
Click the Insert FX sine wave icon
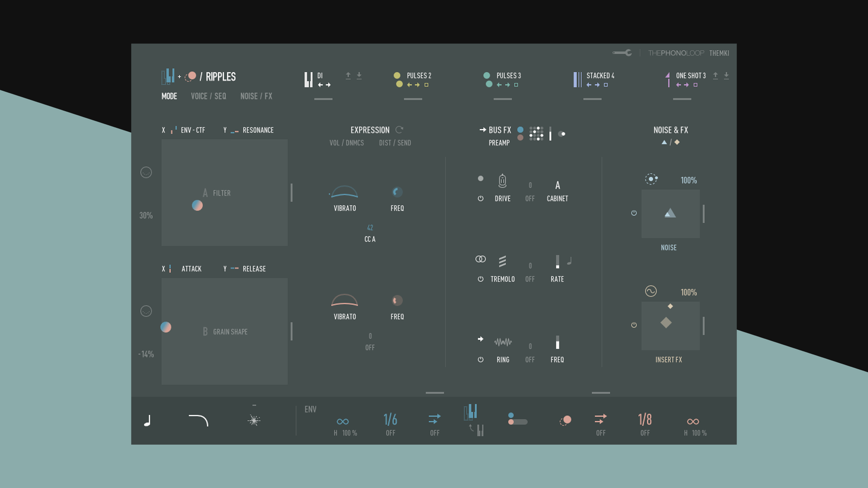click(x=651, y=291)
